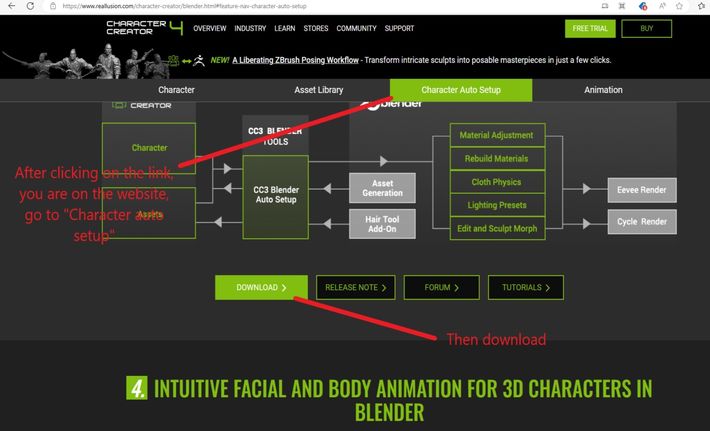Open the RELEASE NOTE button

(355, 287)
